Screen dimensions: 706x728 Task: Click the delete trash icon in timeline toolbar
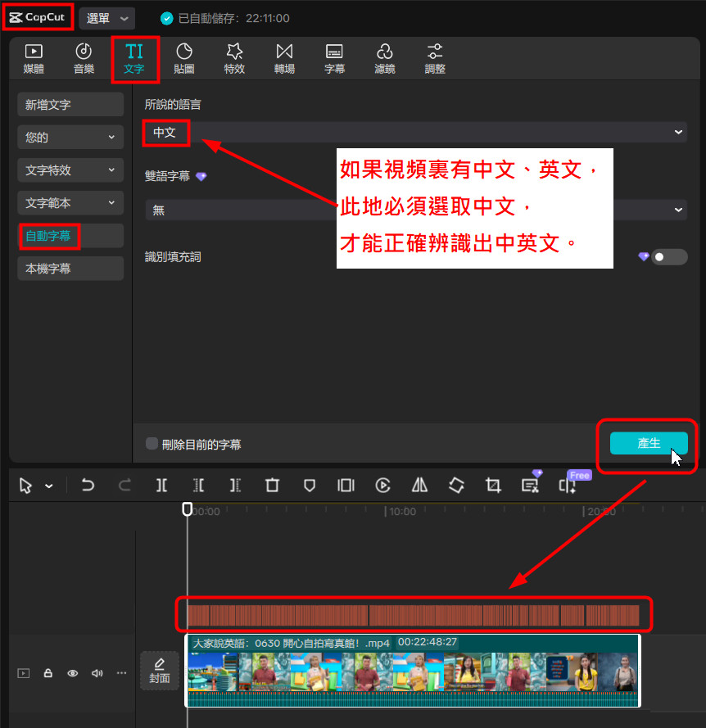[x=273, y=486]
